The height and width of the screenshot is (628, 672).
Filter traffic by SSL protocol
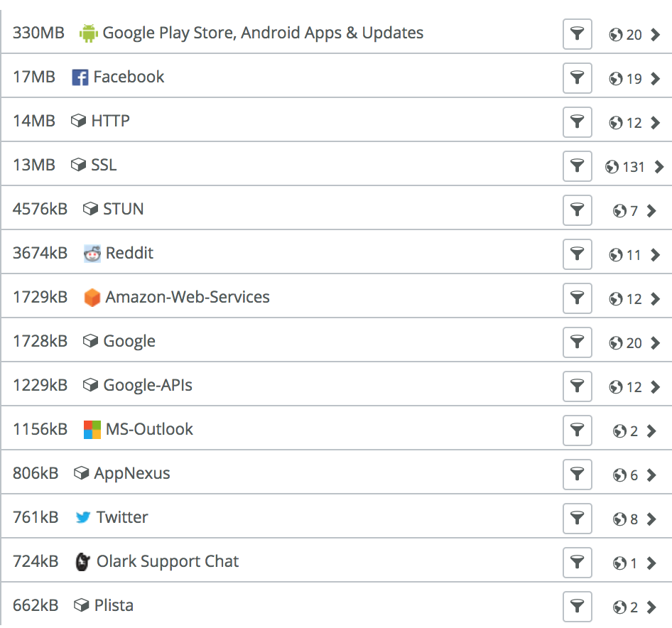pyautogui.click(x=578, y=166)
